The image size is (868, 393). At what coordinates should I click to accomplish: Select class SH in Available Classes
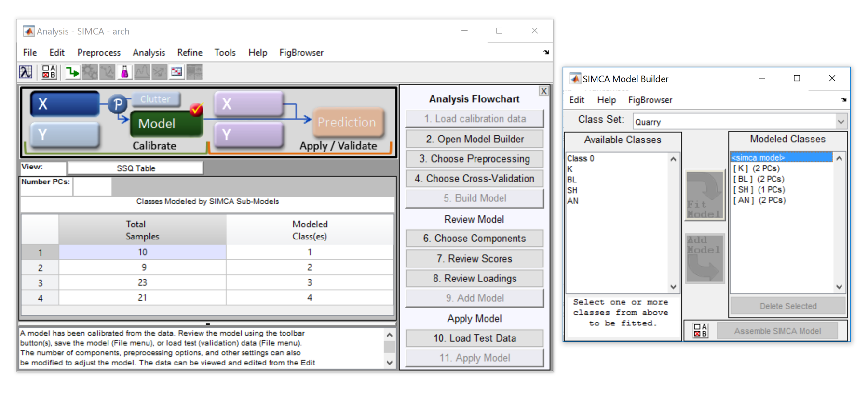pyautogui.click(x=572, y=190)
